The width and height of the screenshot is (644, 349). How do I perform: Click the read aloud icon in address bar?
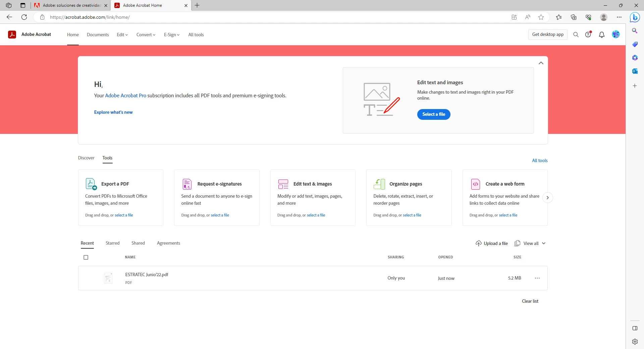pos(528,17)
